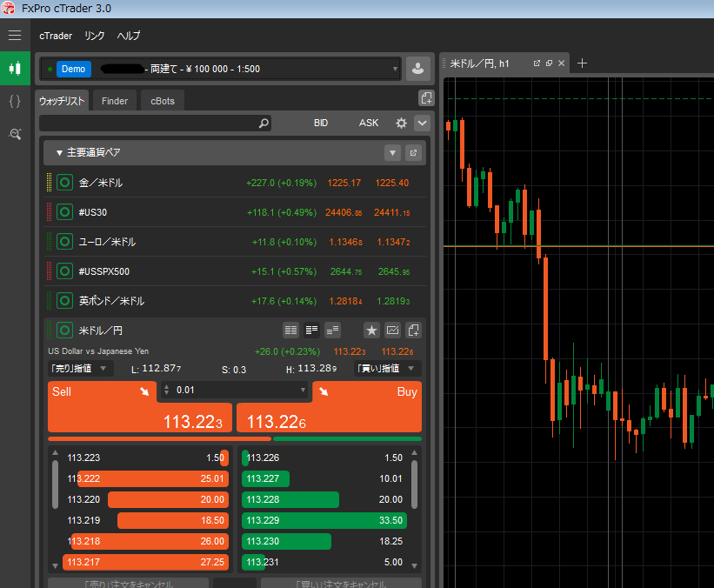
Task: Open new chart icon for 米ドル/円
Action: [392, 331]
